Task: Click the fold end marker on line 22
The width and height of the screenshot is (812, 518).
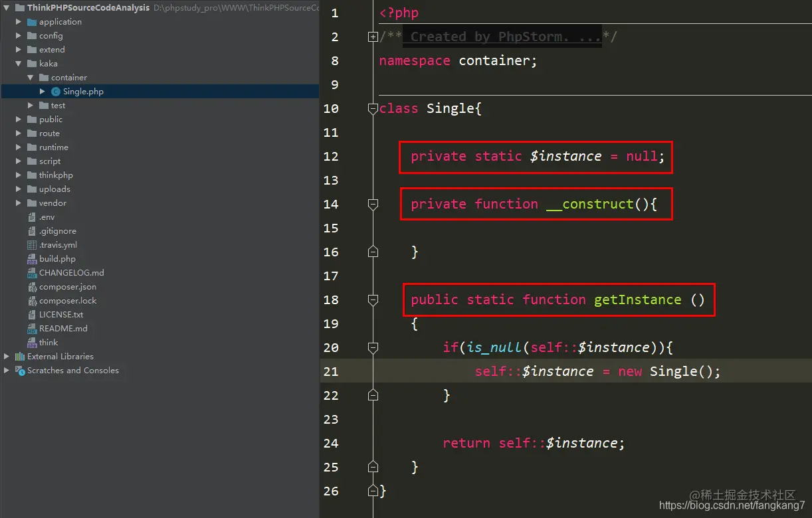Action: (x=373, y=395)
